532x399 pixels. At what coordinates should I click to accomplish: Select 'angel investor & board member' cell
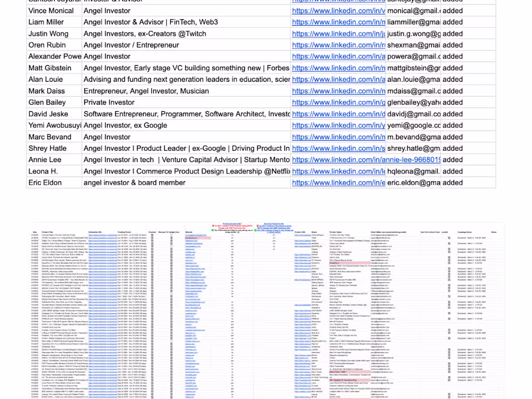point(186,183)
